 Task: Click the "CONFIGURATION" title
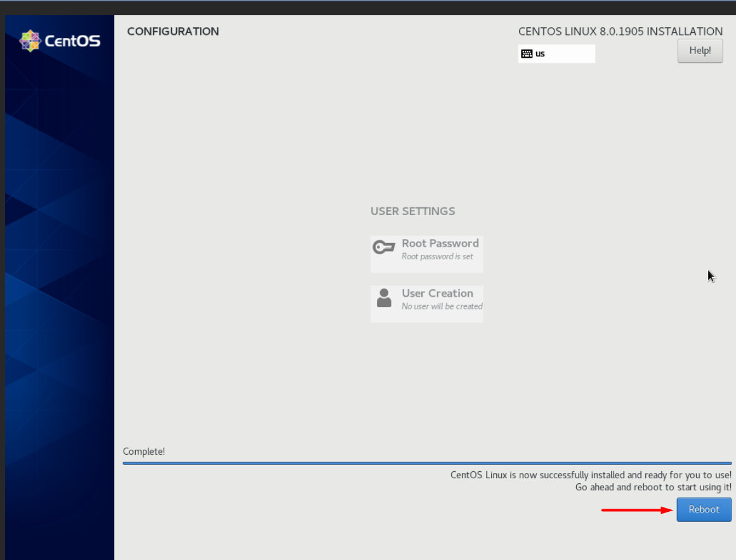pos(173,32)
